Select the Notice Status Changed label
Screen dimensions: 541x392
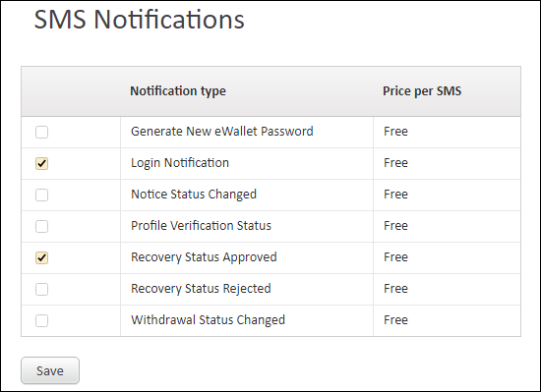point(194,195)
